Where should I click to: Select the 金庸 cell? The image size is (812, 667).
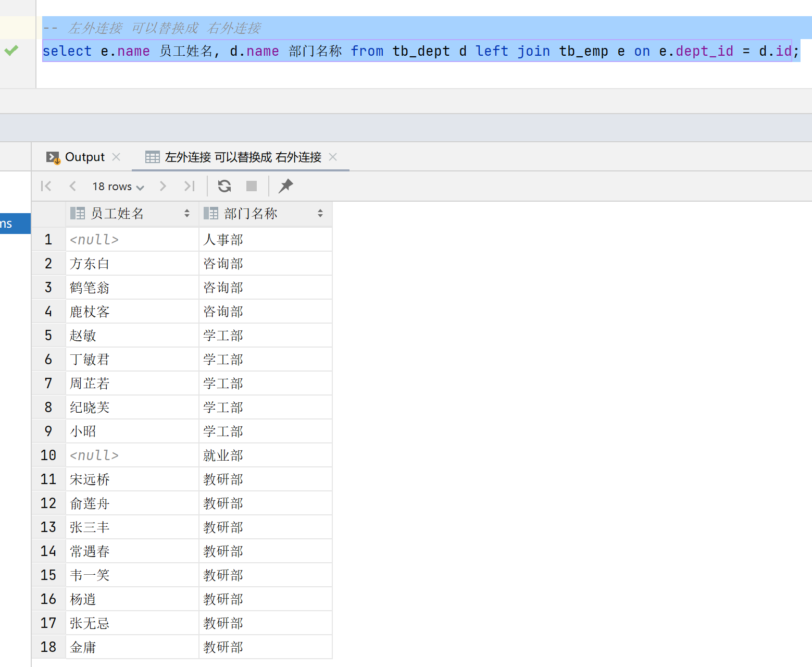pos(132,647)
